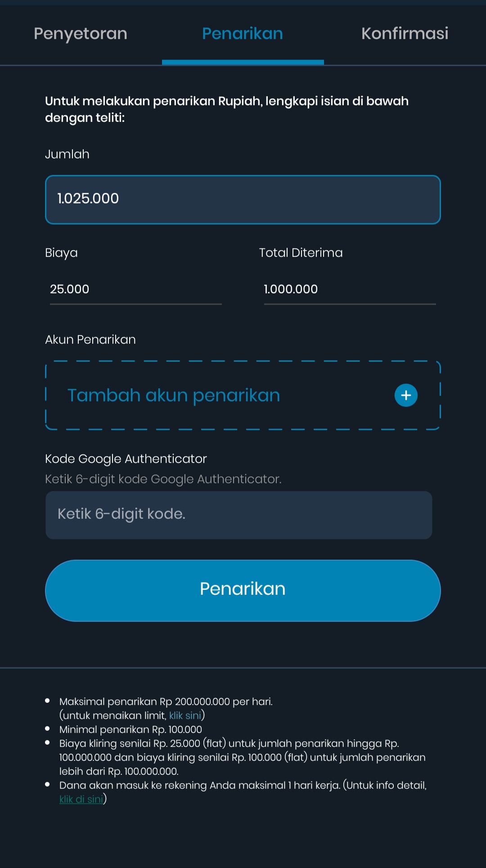Tap the plus icon to add account
This screenshot has height=868, width=486.
[406, 395]
